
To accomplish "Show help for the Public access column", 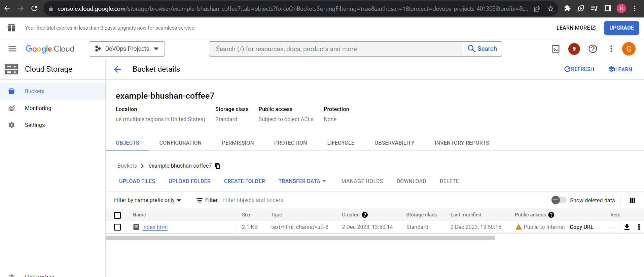I will coord(551,215).
